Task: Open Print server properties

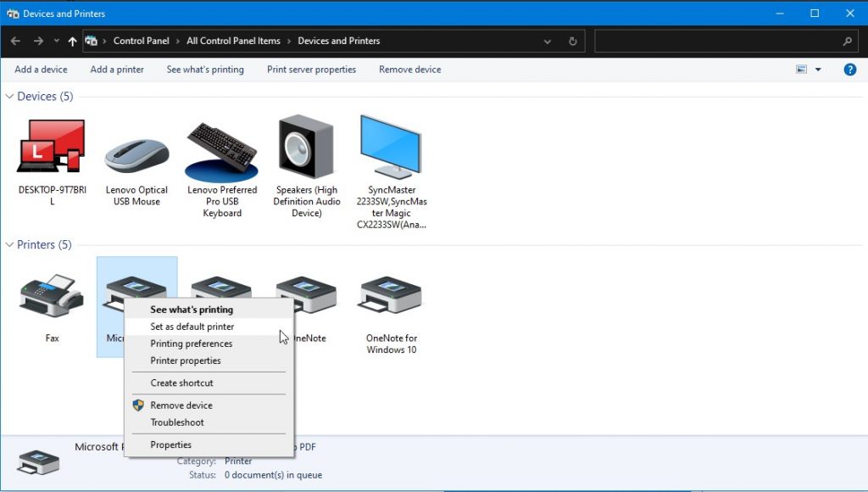Action: pos(311,70)
